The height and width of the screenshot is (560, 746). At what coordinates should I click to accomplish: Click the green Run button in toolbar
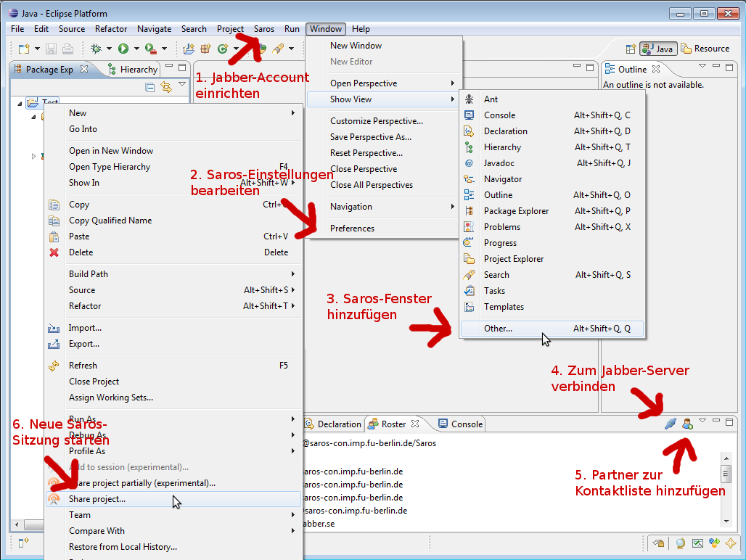coord(123,49)
